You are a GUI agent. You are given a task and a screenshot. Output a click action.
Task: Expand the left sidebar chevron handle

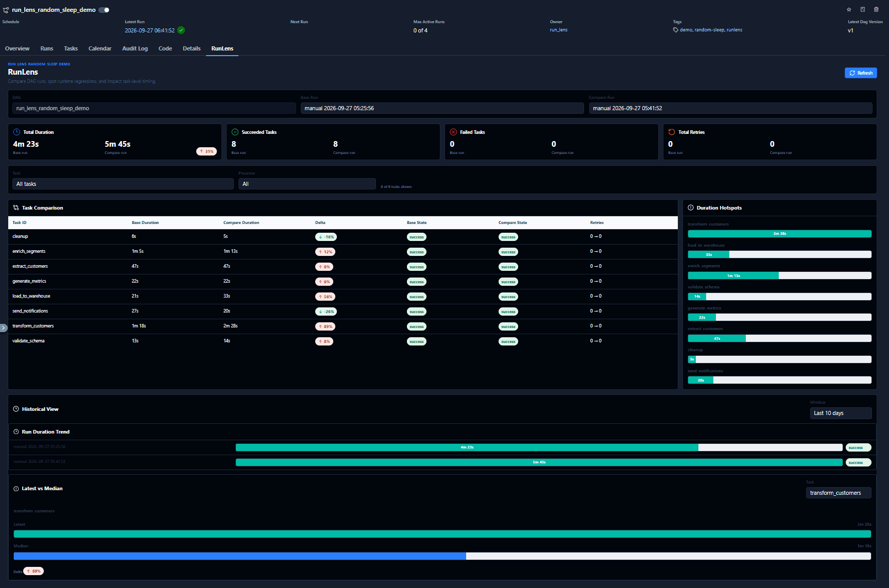click(3, 327)
